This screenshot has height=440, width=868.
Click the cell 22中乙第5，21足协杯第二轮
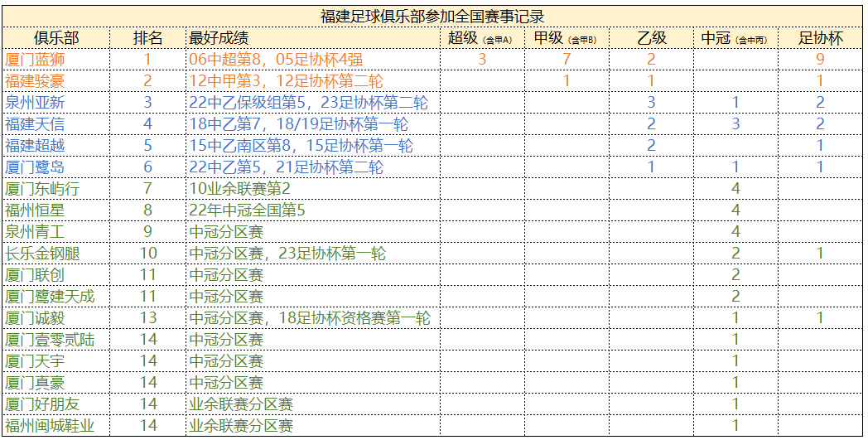(x=313, y=167)
